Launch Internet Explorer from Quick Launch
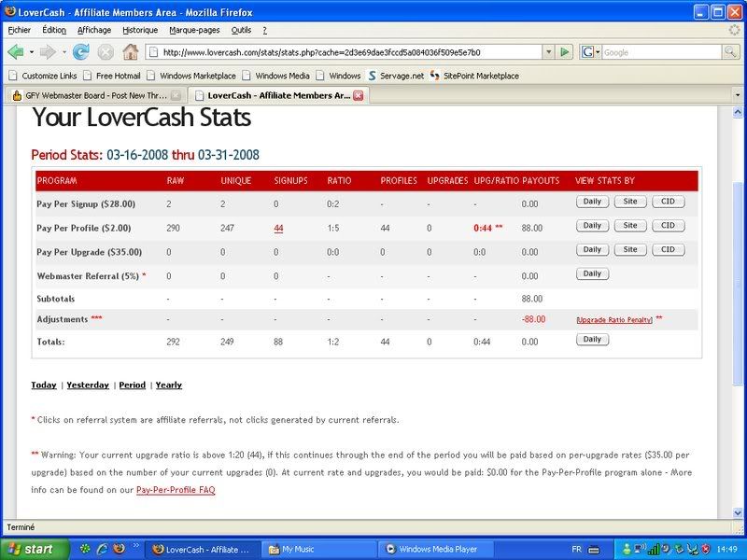This screenshot has height=560, width=747. click(103, 549)
